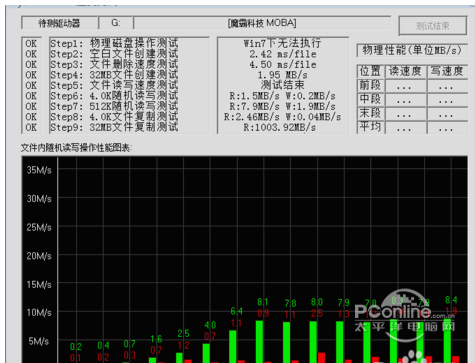Click the 35M/s axis label
This screenshot has width=475, height=363.
point(39,170)
